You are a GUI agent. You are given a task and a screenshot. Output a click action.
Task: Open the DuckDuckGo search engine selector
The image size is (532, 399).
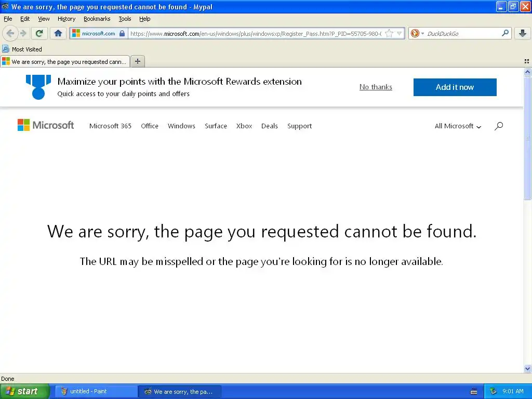(417, 33)
